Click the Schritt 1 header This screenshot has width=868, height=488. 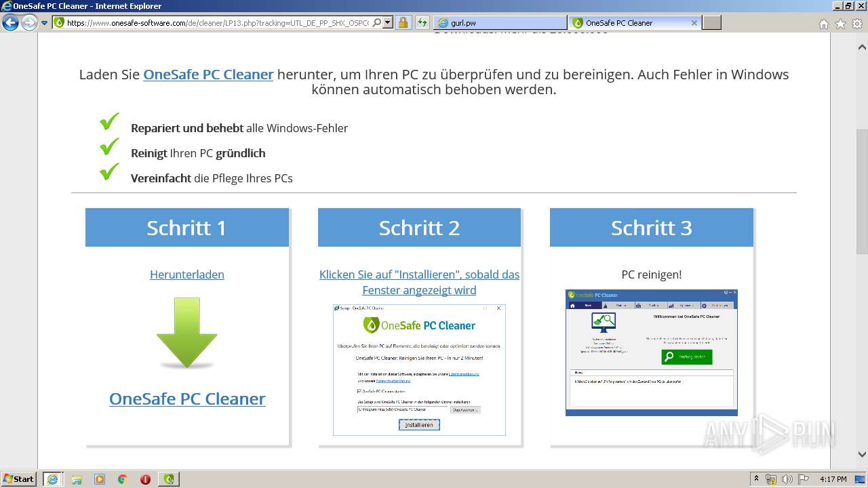coord(187,228)
